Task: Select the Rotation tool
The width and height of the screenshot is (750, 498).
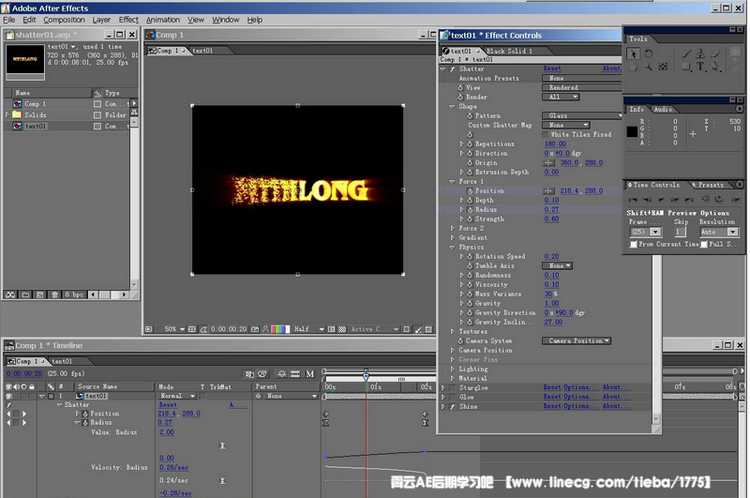Action: tap(649, 54)
